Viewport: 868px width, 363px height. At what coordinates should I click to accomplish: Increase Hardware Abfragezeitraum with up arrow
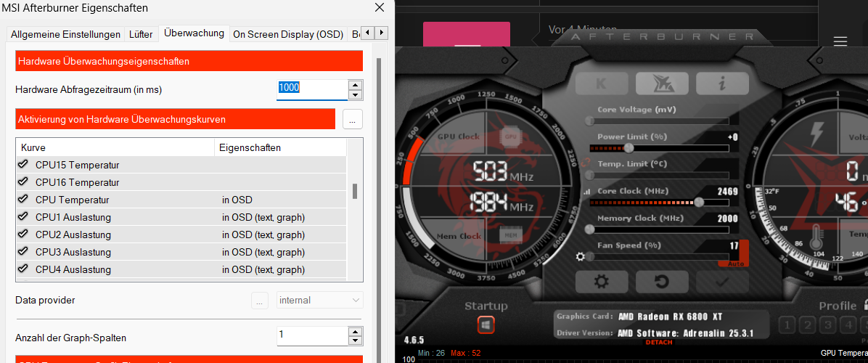tap(356, 85)
